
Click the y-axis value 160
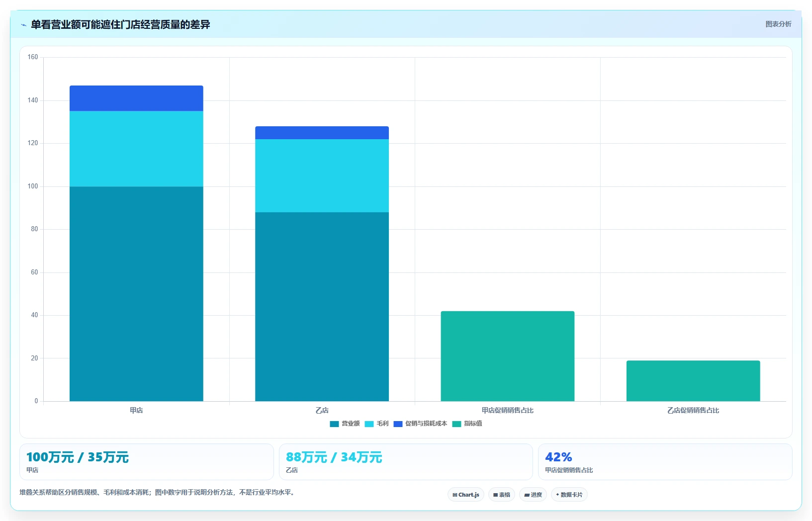[x=33, y=57]
